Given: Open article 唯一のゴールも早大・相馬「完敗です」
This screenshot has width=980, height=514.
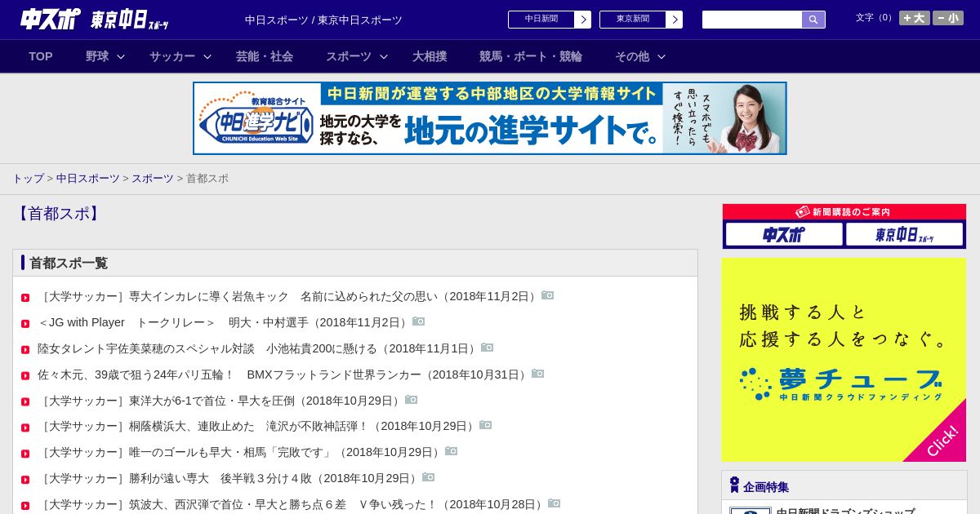Looking at the screenshot, I should click(241, 452).
